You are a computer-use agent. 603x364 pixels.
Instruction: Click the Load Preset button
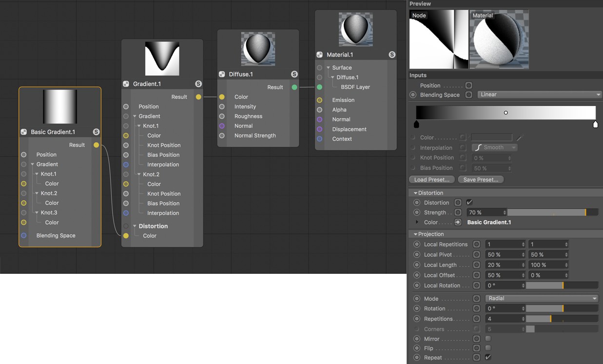pos(431,179)
